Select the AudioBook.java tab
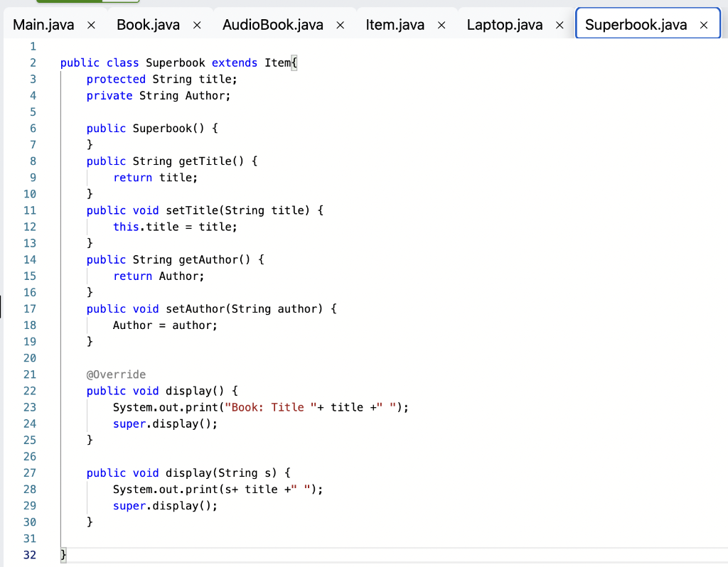 (x=274, y=23)
